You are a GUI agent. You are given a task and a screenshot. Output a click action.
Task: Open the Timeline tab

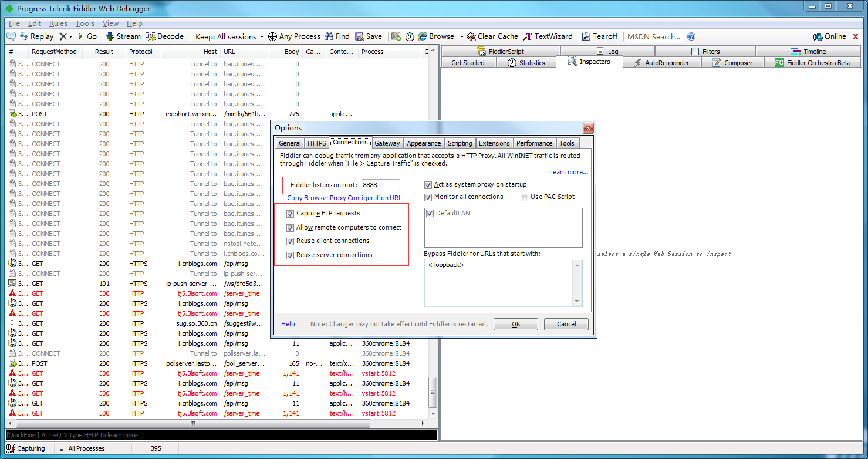pyautogui.click(x=808, y=52)
